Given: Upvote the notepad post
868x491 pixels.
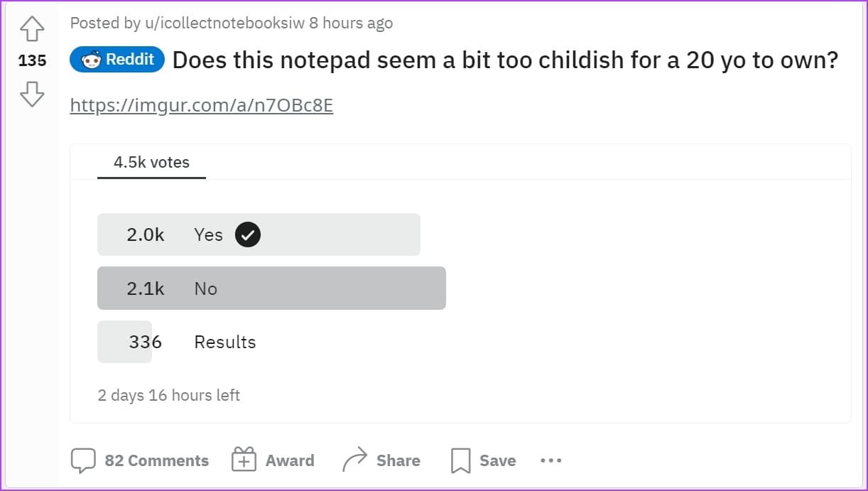Looking at the screenshot, I should (x=32, y=30).
